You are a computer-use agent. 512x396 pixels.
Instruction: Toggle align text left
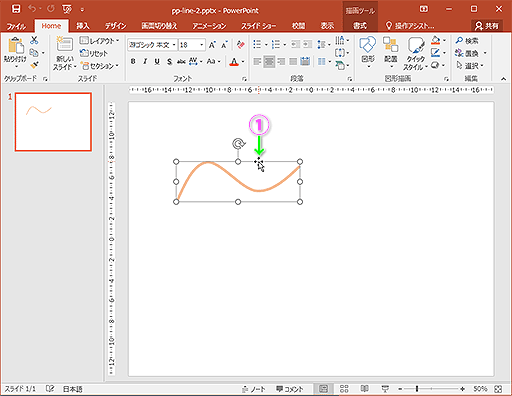coord(257,62)
